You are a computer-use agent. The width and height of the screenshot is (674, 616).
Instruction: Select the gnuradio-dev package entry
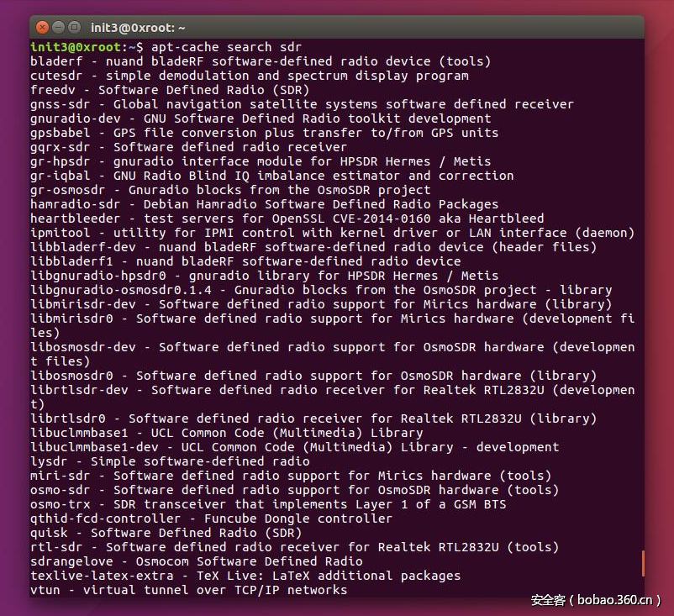(261, 118)
